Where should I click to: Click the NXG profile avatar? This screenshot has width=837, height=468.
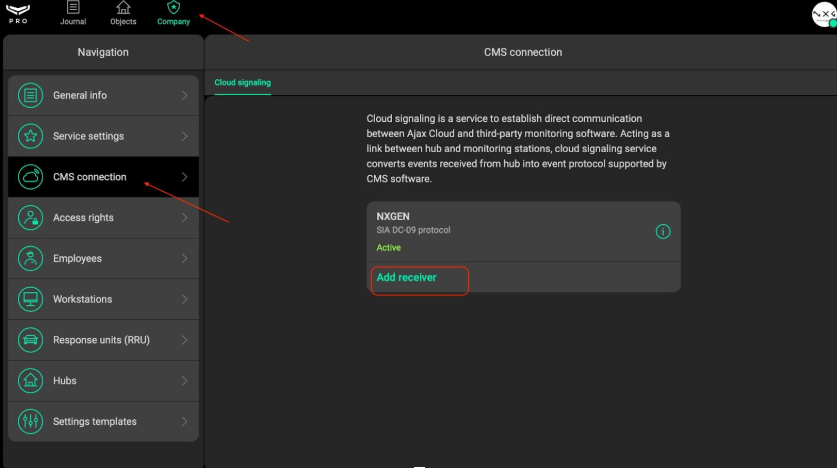[x=823, y=13]
